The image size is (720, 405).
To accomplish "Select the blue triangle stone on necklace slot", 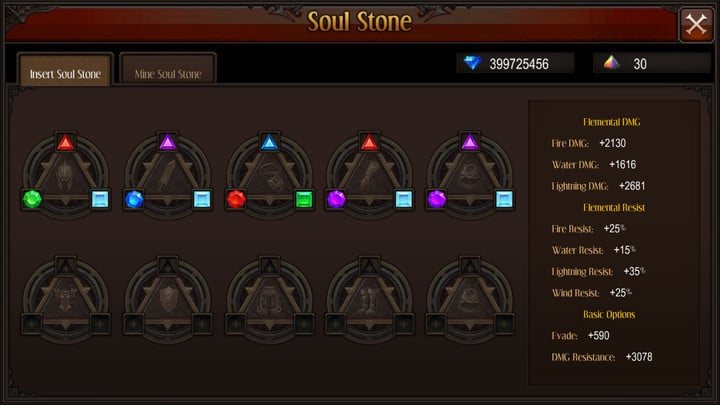I will 270,142.
